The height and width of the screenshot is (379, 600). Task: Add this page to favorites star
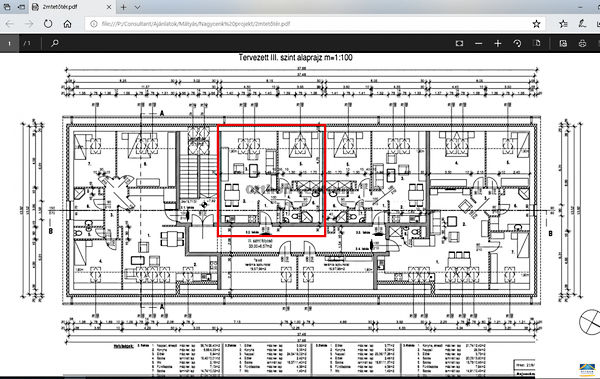pyautogui.click(x=536, y=24)
